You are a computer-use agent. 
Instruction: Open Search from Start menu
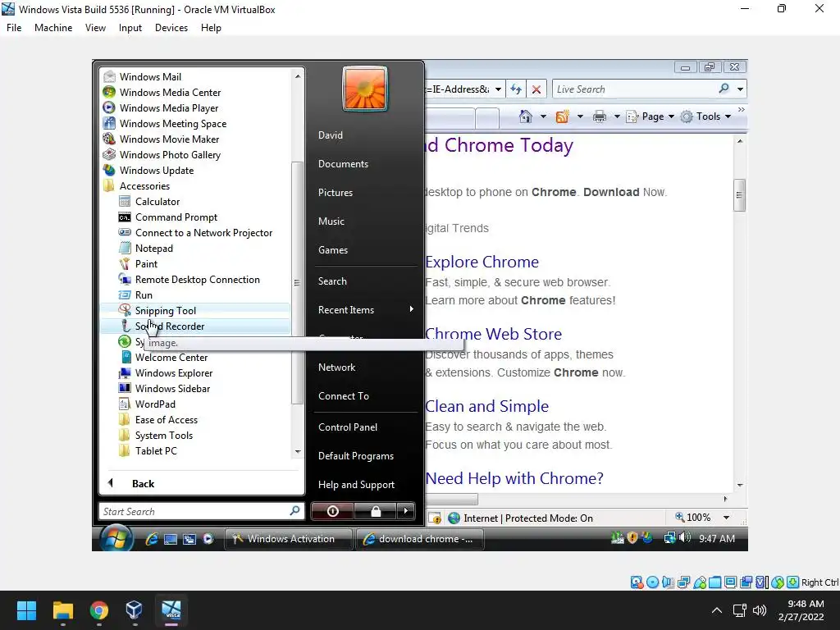(x=332, y=281)
